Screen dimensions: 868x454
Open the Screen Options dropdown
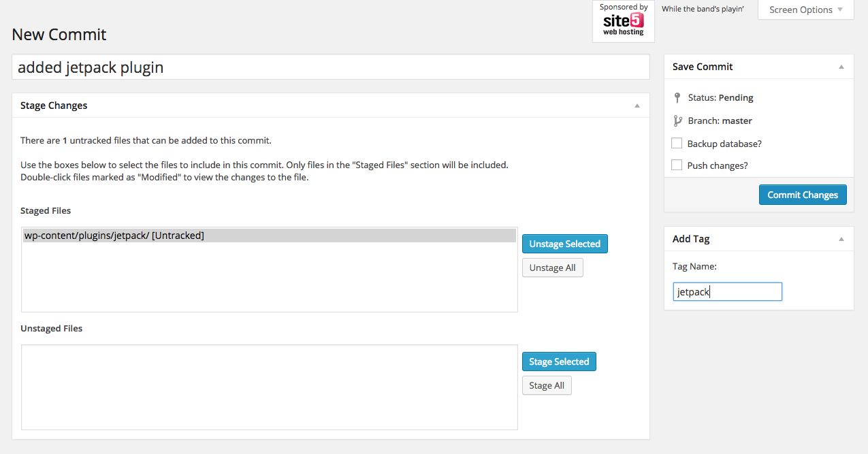(805, 10)
